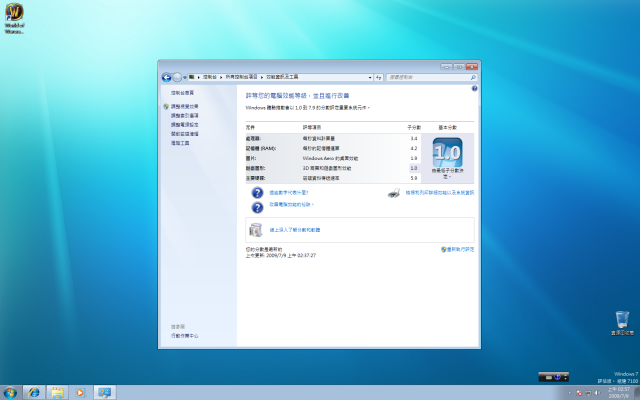Refresh the address bar location
The image size is (640, 400).
pos(378,77)
